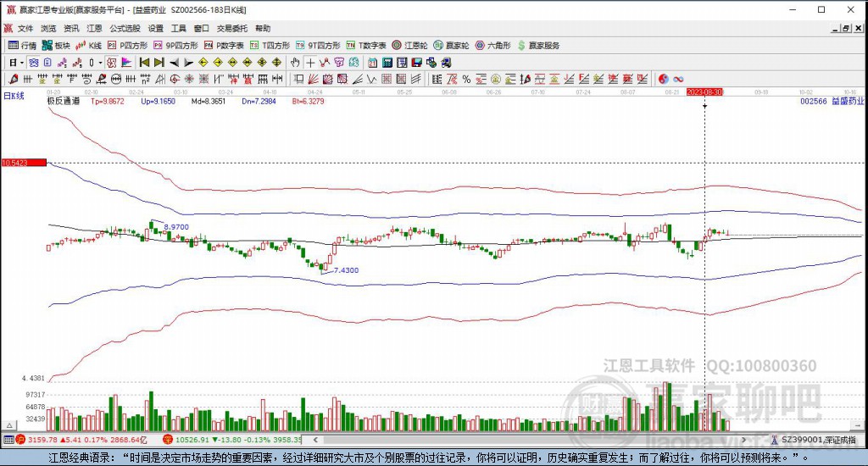868x466 pixels.
Task: Click the horizontal scrollbar right arrow
Action: click(x=743, y=440)
